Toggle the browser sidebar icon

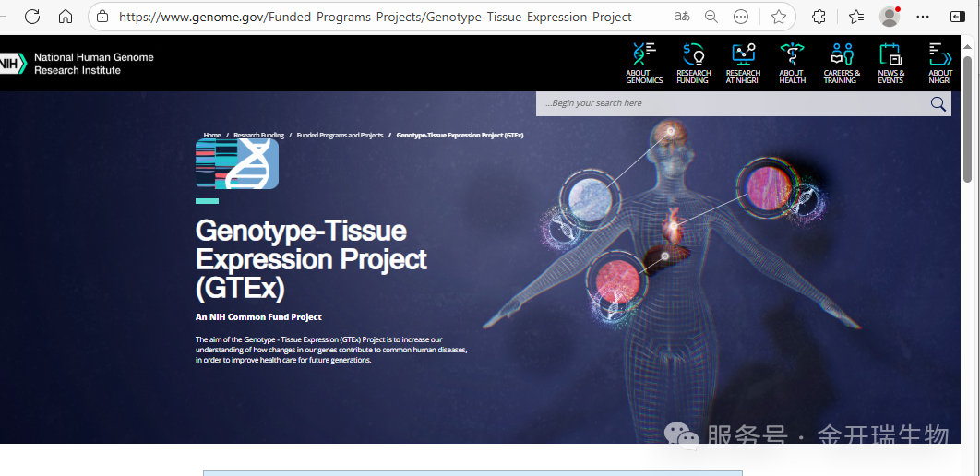[x=958, y=17]
